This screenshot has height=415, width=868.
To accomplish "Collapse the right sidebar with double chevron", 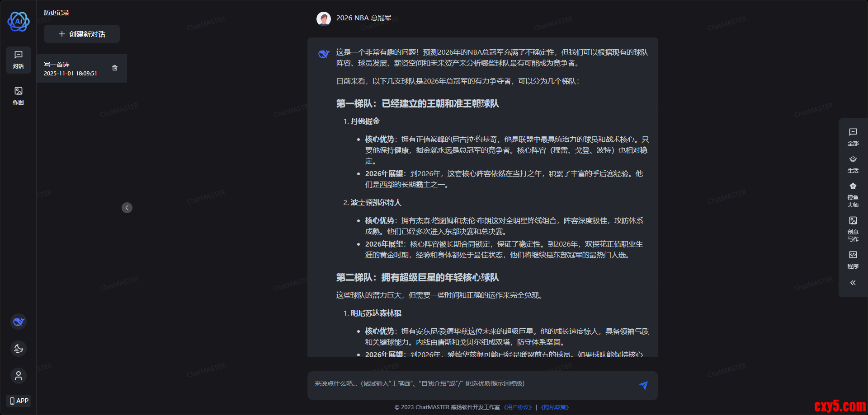I will (x=853, y=282).
